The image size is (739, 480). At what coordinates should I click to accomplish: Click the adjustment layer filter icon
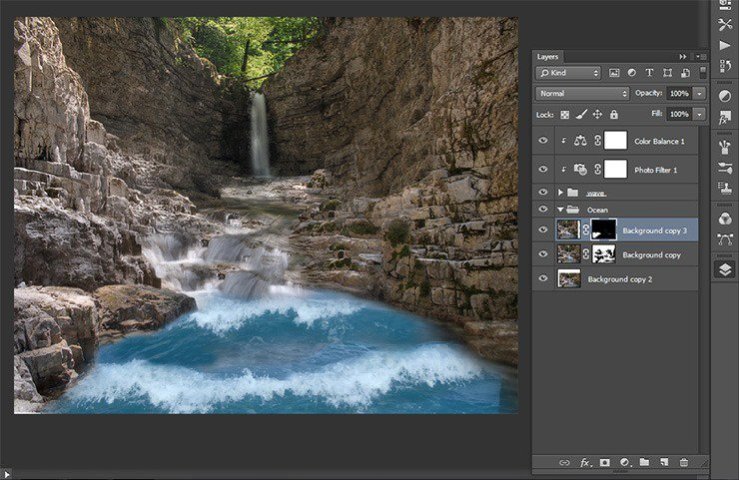[x=631, y=73]
